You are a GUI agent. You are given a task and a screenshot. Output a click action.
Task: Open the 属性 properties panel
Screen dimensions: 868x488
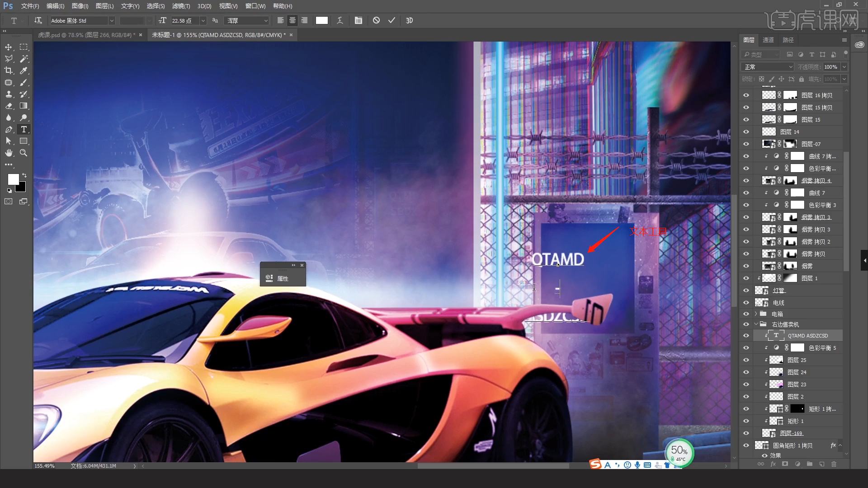283,278
